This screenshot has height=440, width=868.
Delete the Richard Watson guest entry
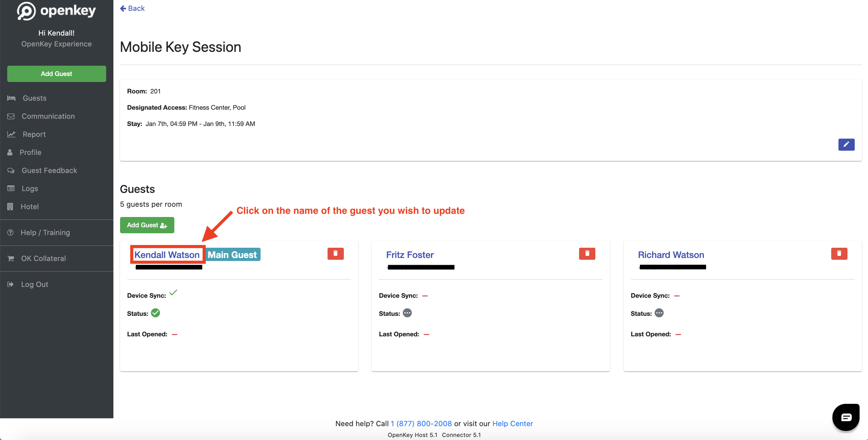coord(839,253)
